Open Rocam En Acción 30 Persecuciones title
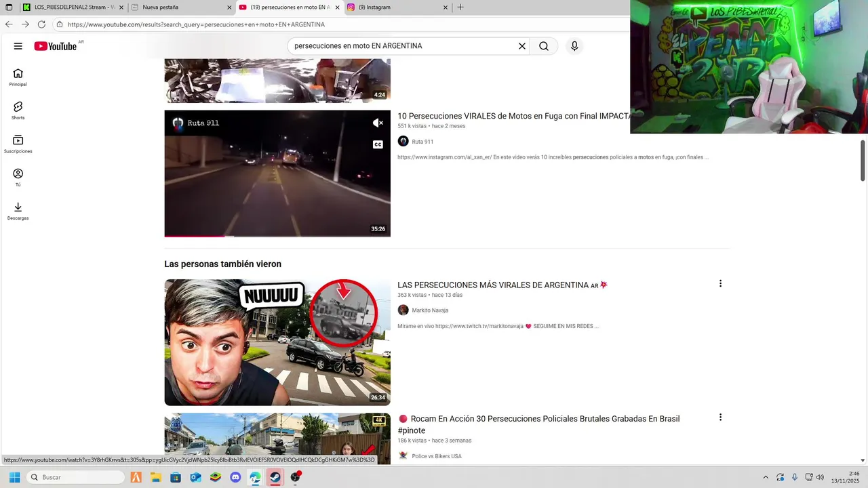Screen dimensions: 868x488 (x=538, y=424)
